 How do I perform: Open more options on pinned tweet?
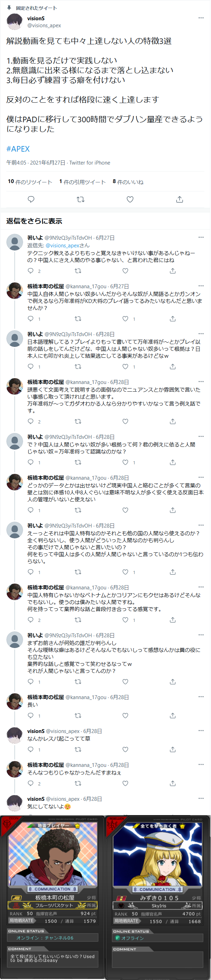pyautogui.click(x=201, y=18)
